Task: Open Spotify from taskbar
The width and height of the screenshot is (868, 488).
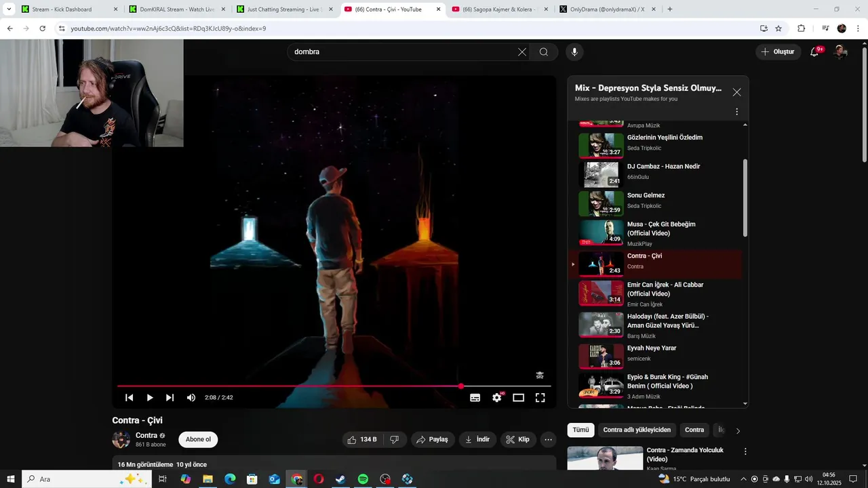Action: click(x=363, y=479)
